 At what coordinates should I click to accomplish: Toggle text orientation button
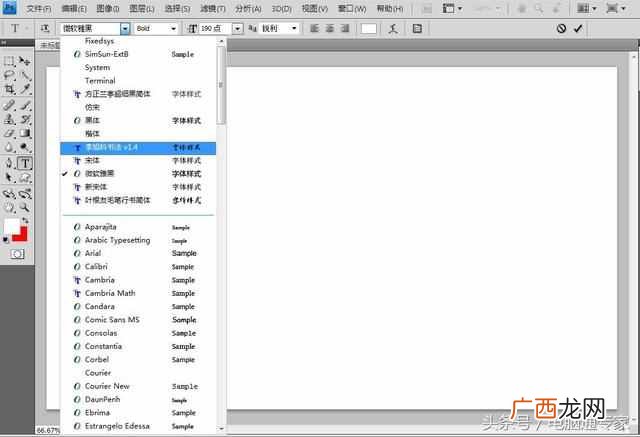point(45,28)
